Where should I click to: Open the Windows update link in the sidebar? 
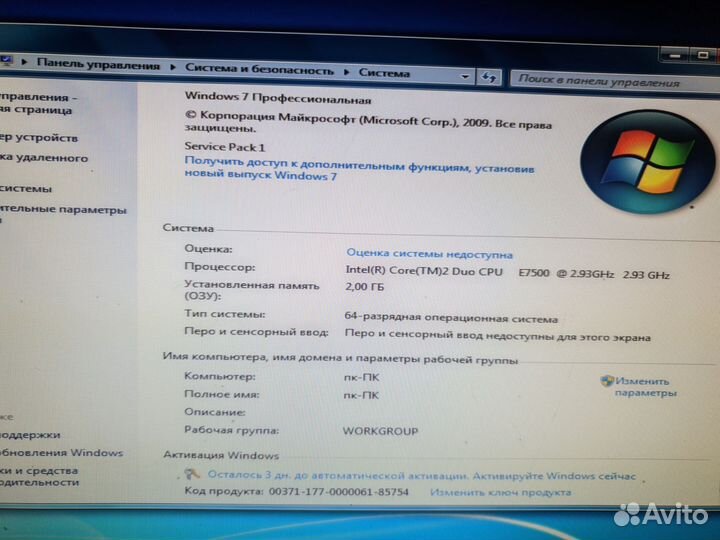point(62,453)
